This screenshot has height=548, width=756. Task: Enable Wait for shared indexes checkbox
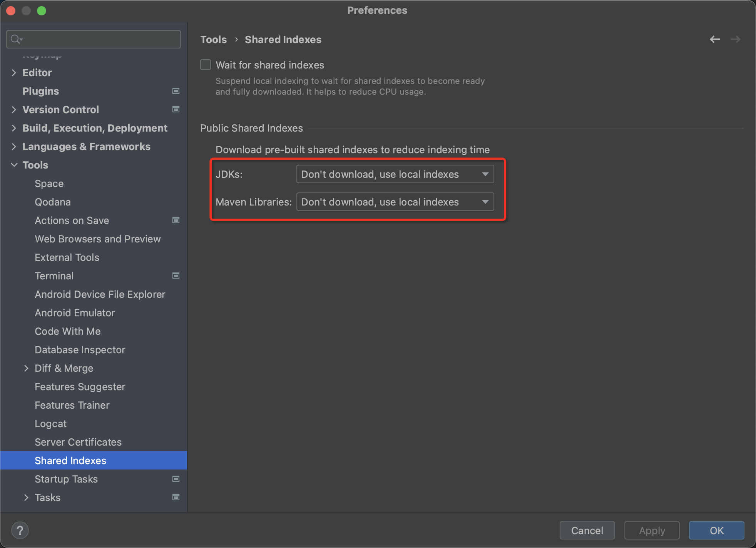206,65
